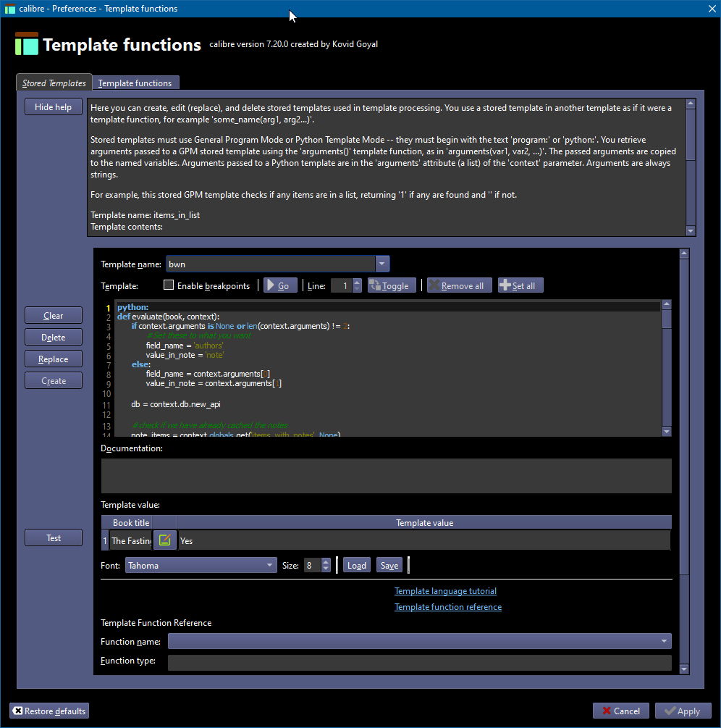Select the 'Yes' template value cell
This screenshot has width=721, height=728.
(424, 540)
